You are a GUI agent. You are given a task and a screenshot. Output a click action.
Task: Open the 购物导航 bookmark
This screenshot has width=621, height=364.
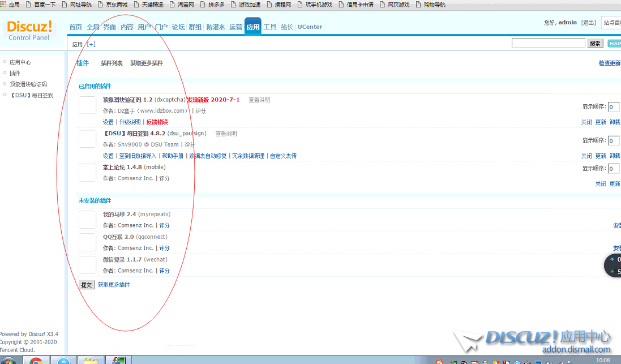tap(430, 5)
